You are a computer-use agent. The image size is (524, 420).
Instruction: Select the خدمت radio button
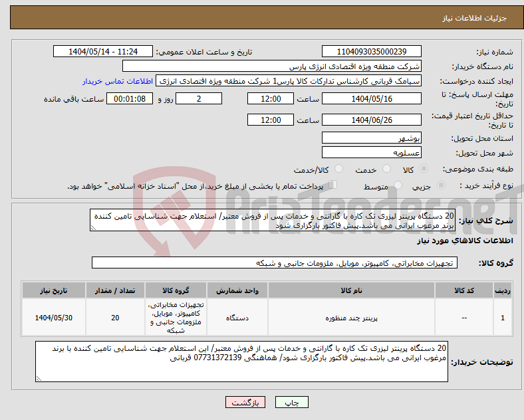click(386, 169)
